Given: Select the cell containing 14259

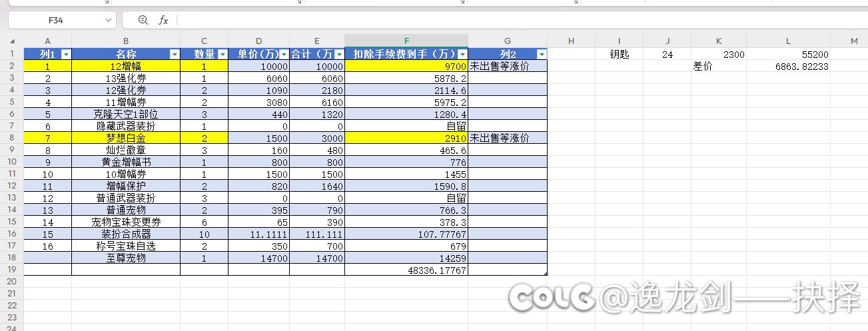Looking at the screenshot, I should [406, 258].
